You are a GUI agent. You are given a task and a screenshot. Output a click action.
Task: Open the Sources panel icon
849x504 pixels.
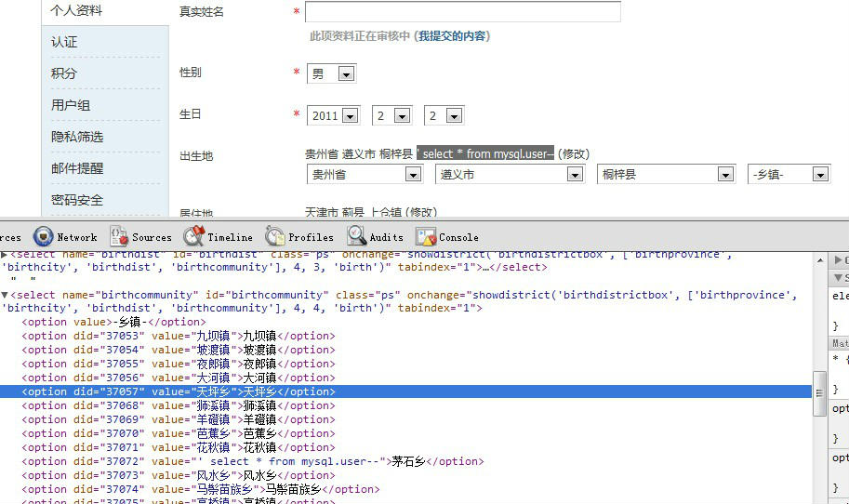(x=119, y=236)
